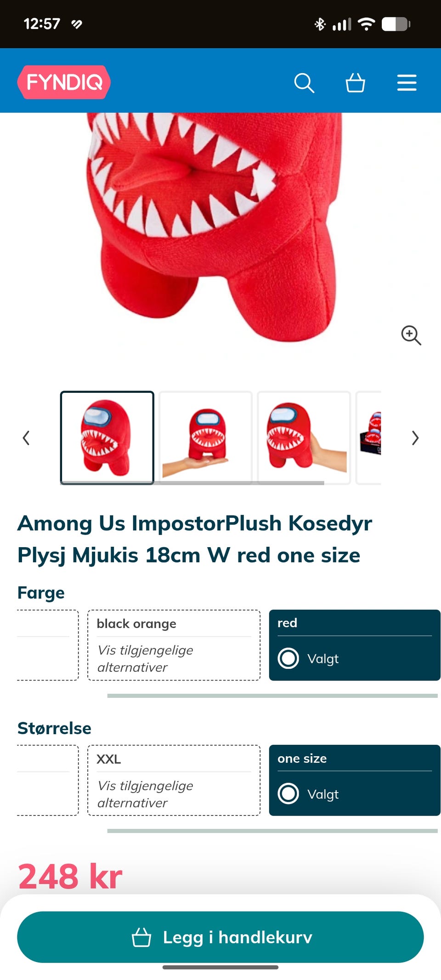Open the shopping basket icon in header
Screen dimensions: 441x980
tap(355, 83)
